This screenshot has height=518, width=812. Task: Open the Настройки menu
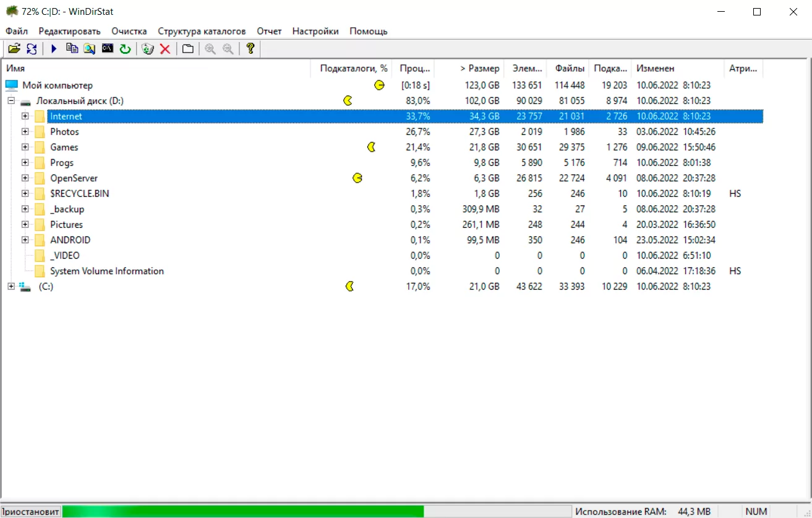click(315, 31)
